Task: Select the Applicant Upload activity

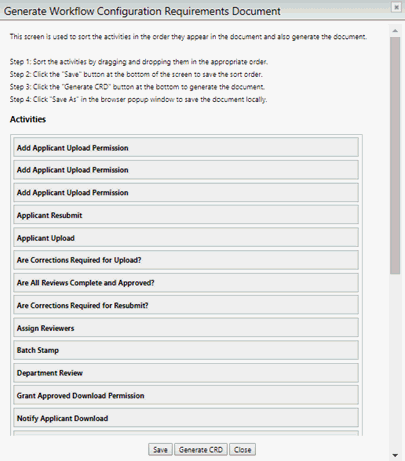Action: coord(186,238)
